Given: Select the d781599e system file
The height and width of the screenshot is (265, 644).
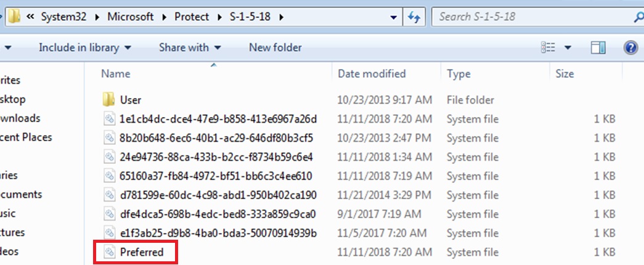Looking at the screenshot, I should click(218, 195).
